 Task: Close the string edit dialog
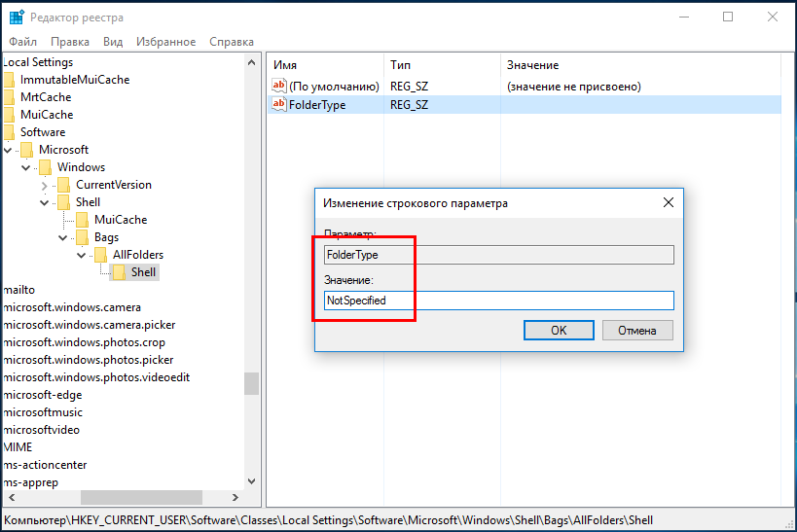click(669, 202)
